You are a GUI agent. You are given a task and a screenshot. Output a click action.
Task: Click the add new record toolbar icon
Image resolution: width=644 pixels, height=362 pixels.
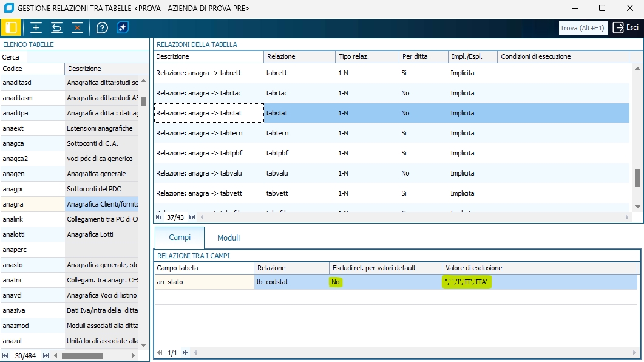point(36,27)
